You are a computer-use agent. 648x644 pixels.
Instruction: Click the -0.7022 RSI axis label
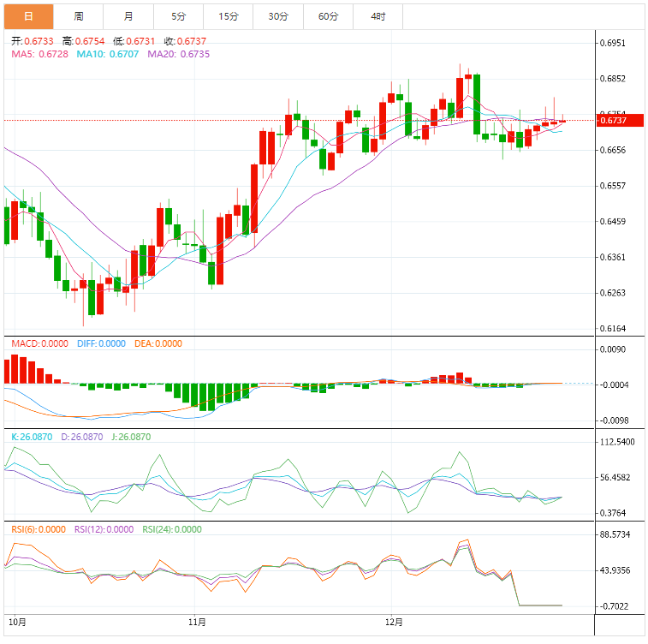point(614,606)
